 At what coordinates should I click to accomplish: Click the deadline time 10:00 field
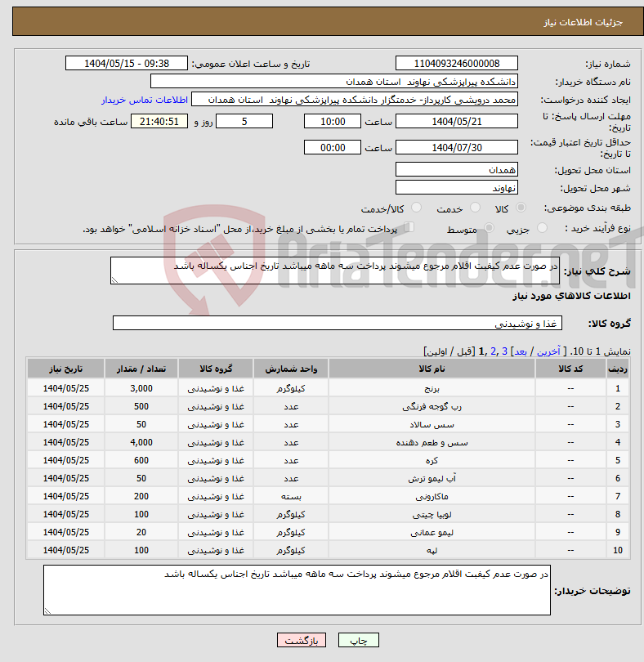(333, 121)
